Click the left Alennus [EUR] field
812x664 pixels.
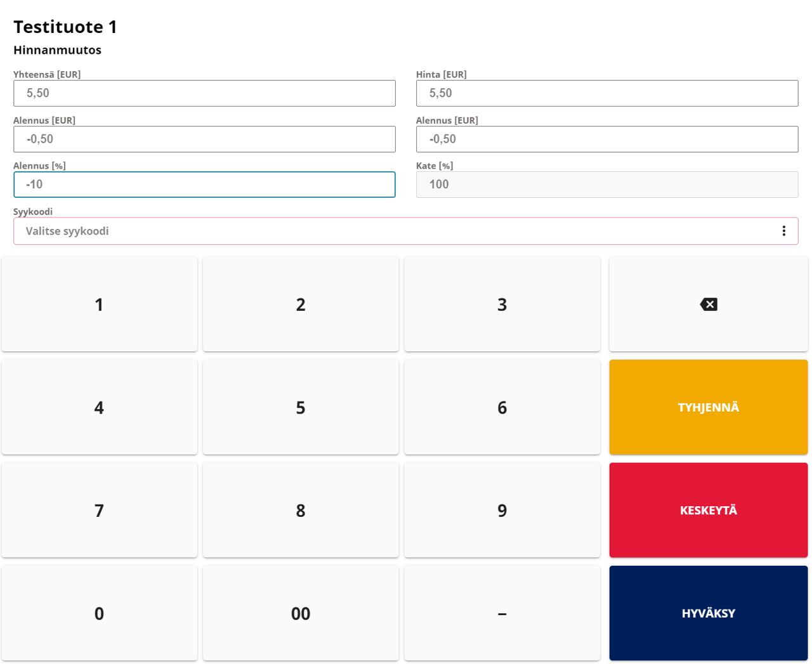coord(204,139)
